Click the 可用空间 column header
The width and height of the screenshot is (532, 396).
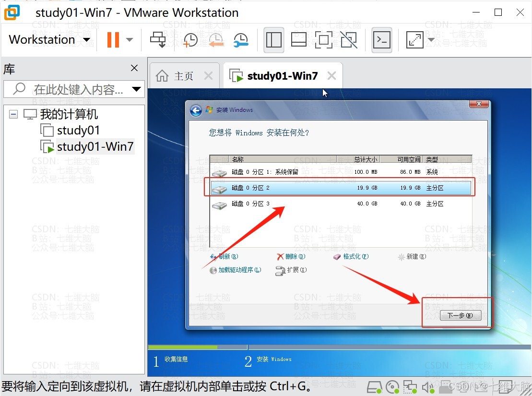(x=402, y=159)
